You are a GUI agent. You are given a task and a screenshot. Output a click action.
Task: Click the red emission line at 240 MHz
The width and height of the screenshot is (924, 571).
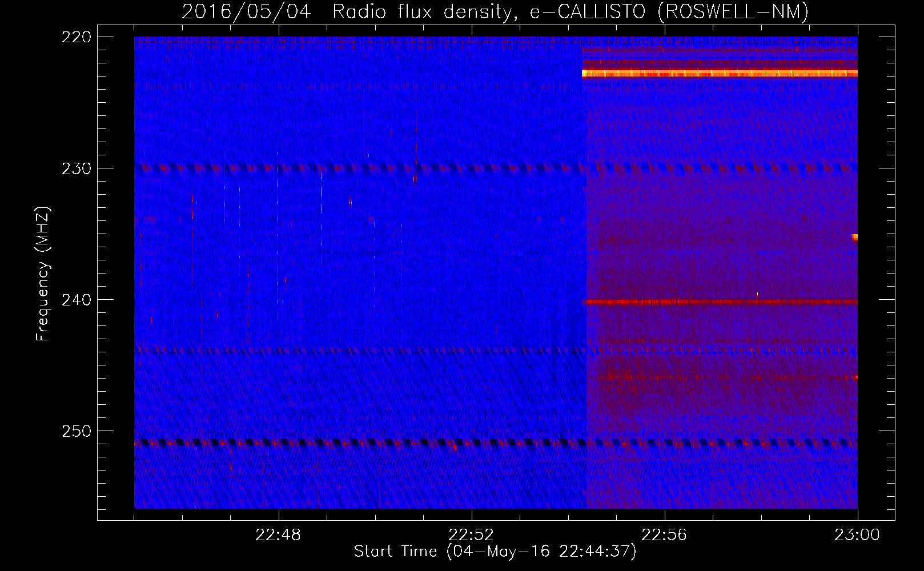point(720,301)
